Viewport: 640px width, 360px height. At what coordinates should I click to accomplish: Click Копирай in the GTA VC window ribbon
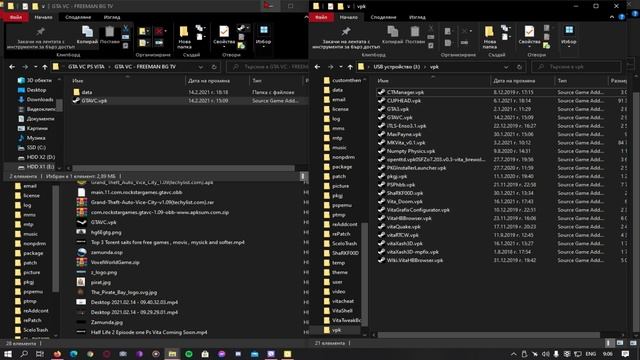click(x=87, y=35)
